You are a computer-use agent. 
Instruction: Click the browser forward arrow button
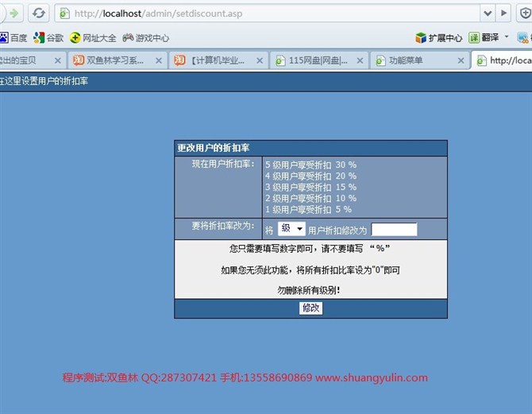[x=12, y=13]
